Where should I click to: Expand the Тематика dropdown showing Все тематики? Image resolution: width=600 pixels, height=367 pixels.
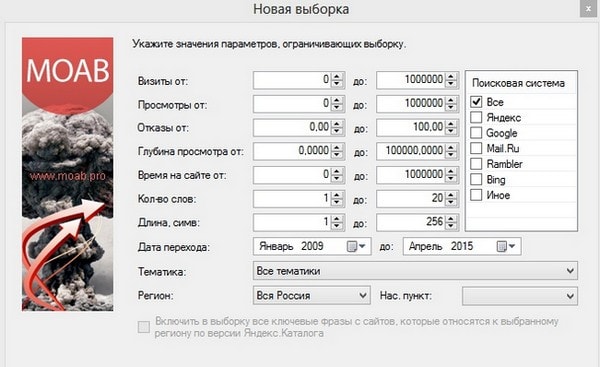click(x=415, y=271)
